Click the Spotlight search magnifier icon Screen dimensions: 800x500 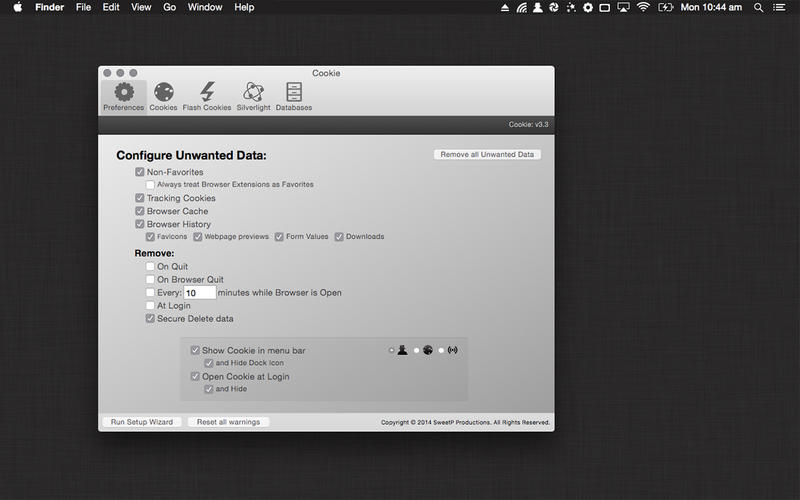(x=759, y=7)
